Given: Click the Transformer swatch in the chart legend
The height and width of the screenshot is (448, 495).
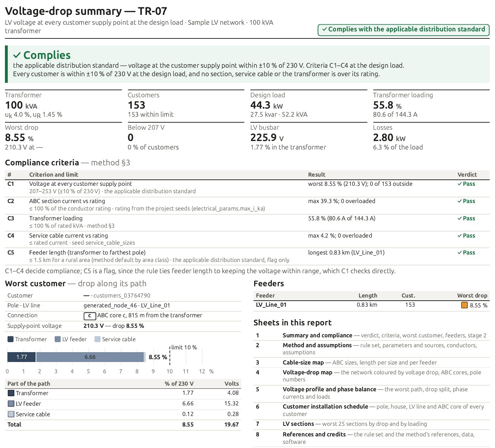Looking at the screenshot, I should 11,339.
